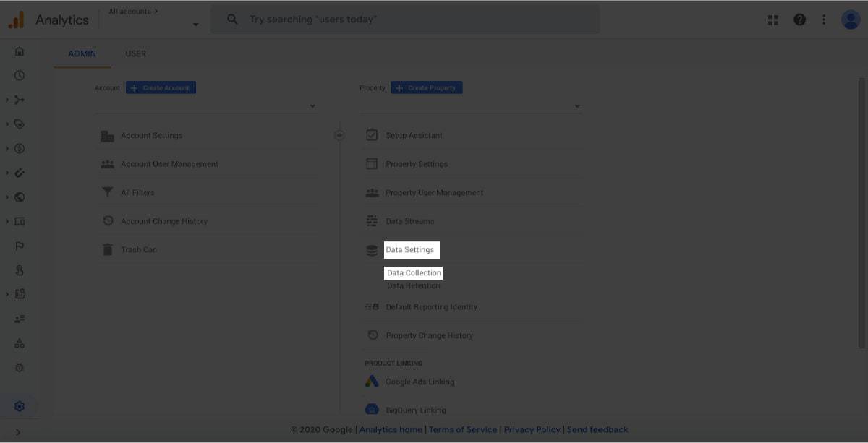868x443 pixels.
Task: Select the All Filters funnel icon
Action: tap(108, 192)
